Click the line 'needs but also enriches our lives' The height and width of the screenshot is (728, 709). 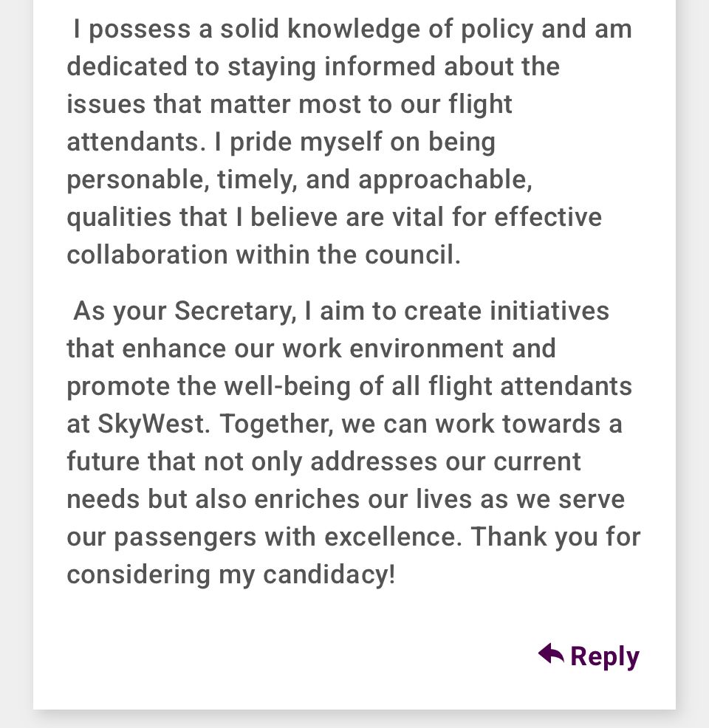346,500
